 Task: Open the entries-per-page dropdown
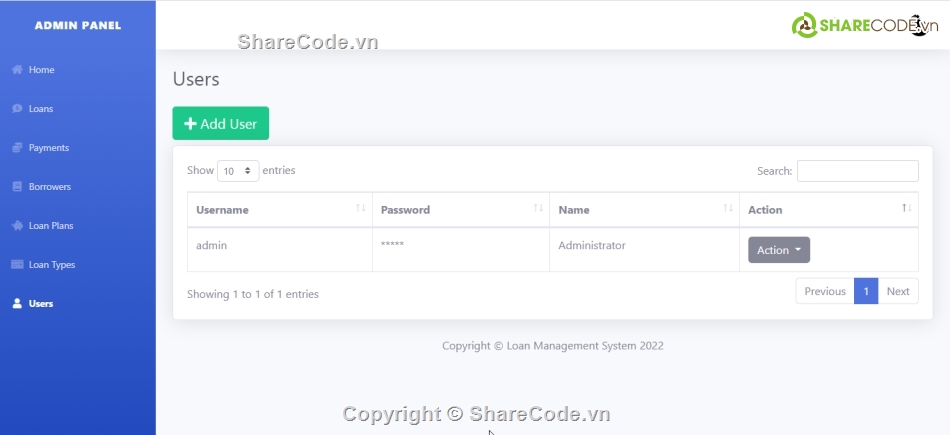(x=238, y=171)
